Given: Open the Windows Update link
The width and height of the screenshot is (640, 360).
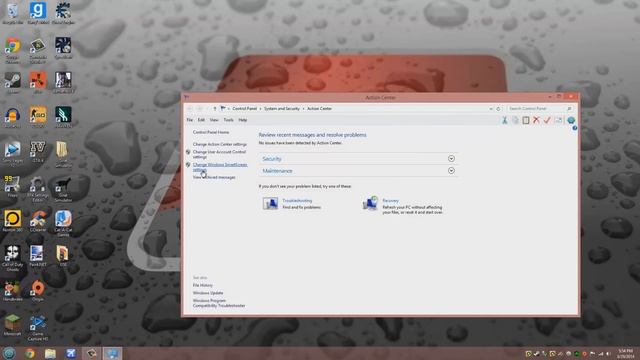Looking at the screenshot, I should tap(208, 293).
